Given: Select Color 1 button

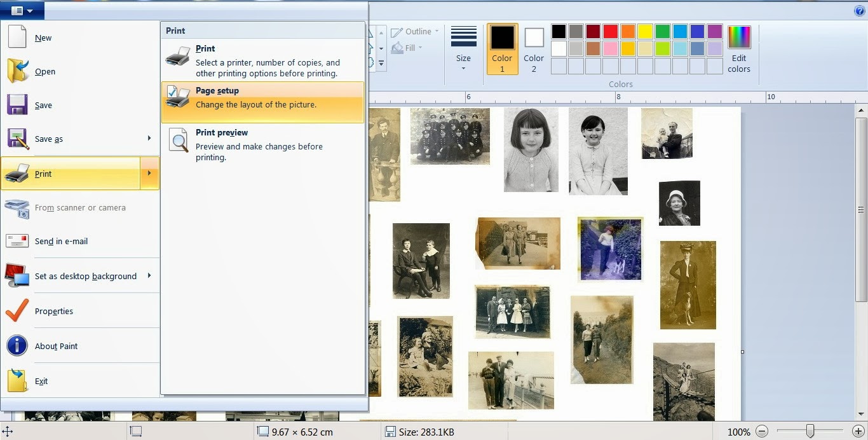Looking at the screenshot, I should tap(502, 49).
